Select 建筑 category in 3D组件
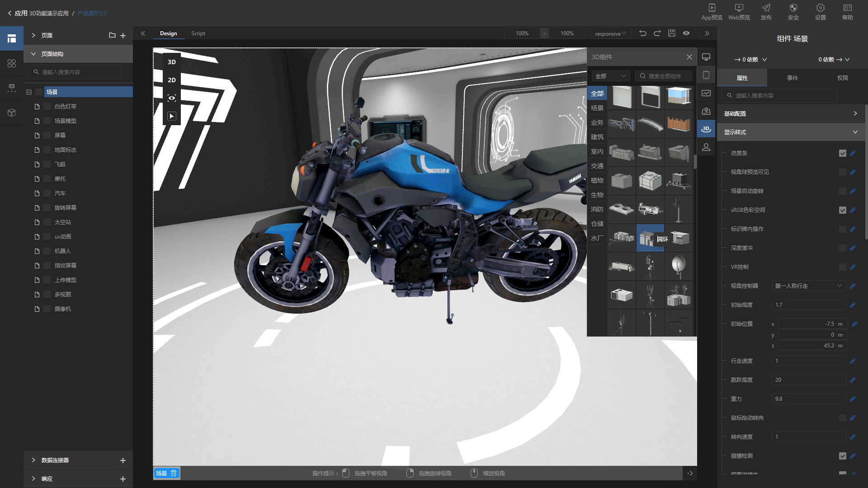 [597, 137]
